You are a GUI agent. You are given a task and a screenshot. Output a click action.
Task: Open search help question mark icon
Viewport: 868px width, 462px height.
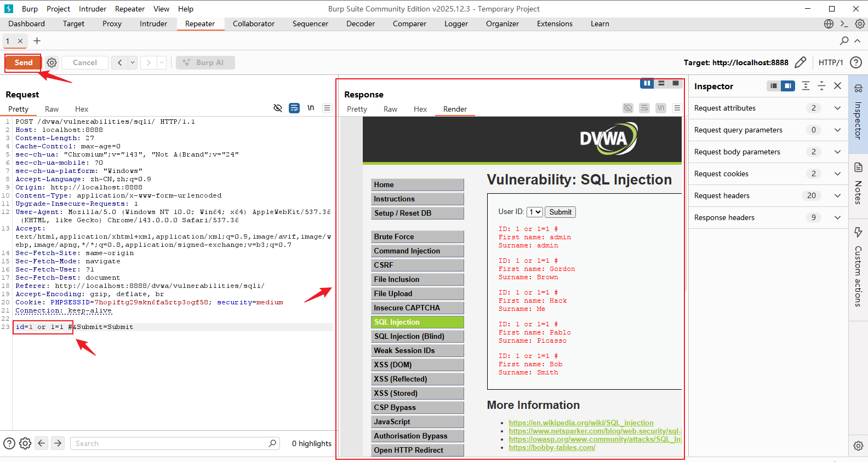(9, 443)
